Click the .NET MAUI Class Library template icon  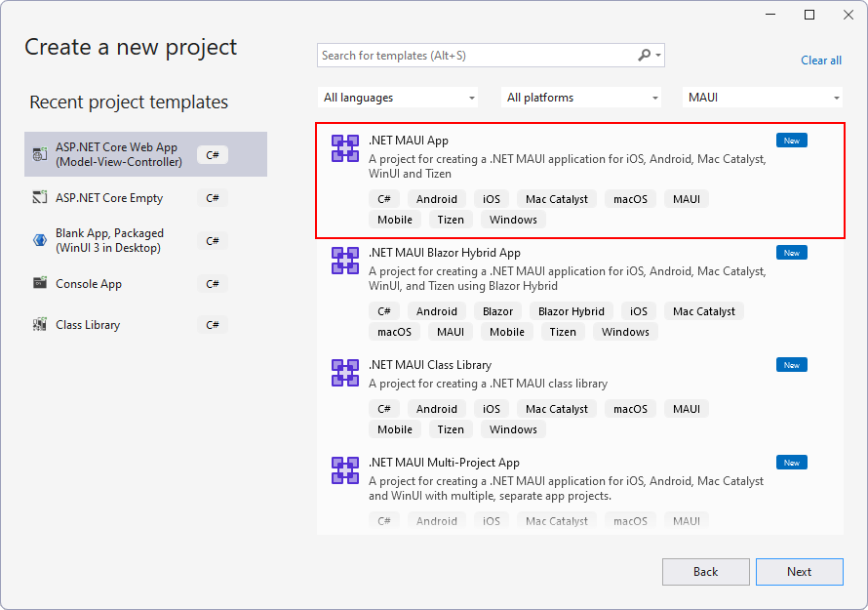[344, 372]
